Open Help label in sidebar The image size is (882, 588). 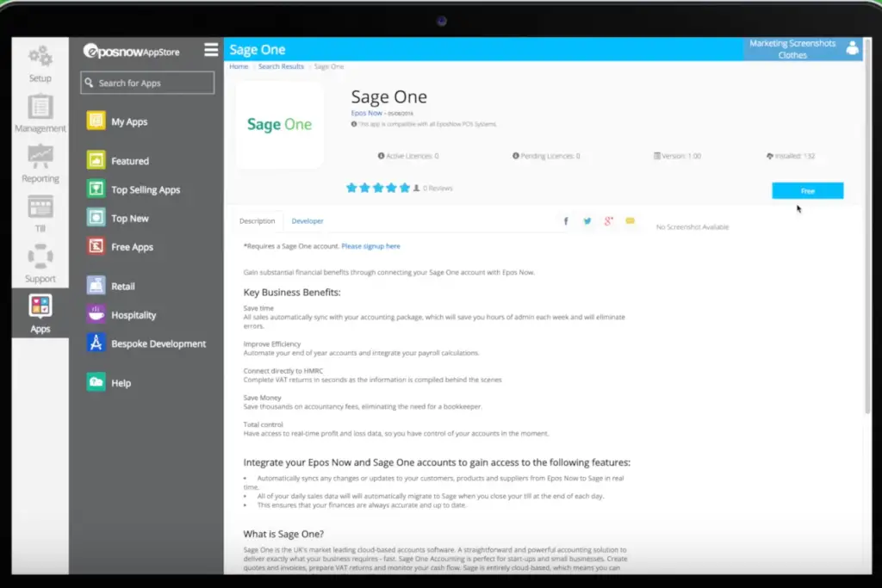pos(121,383)
